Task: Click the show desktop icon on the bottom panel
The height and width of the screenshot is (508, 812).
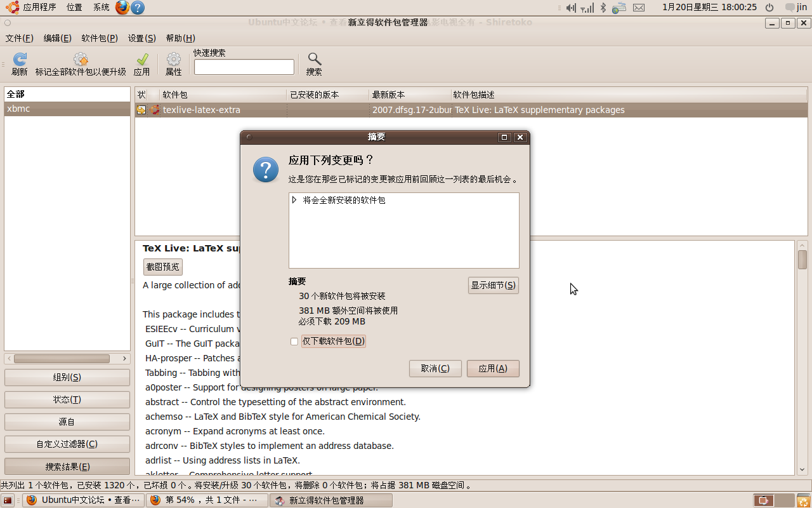Action: pyautogui.click(x=8, y=500)
